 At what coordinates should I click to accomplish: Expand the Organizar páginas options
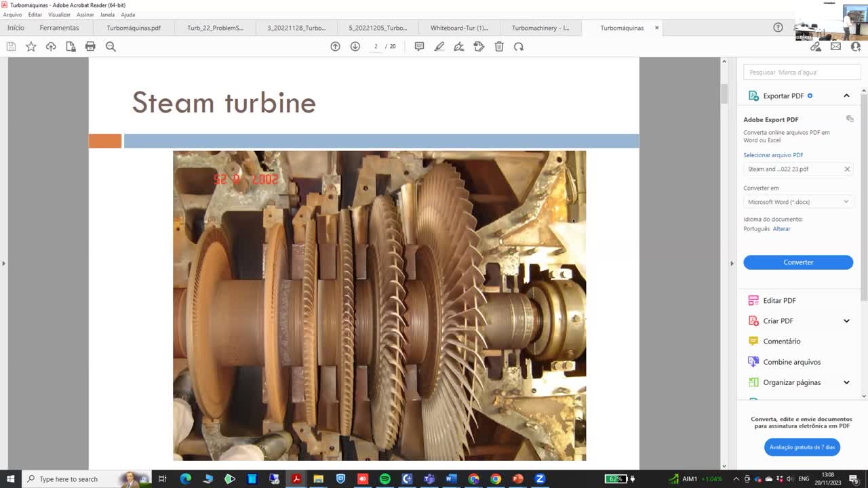coord(846,382)
